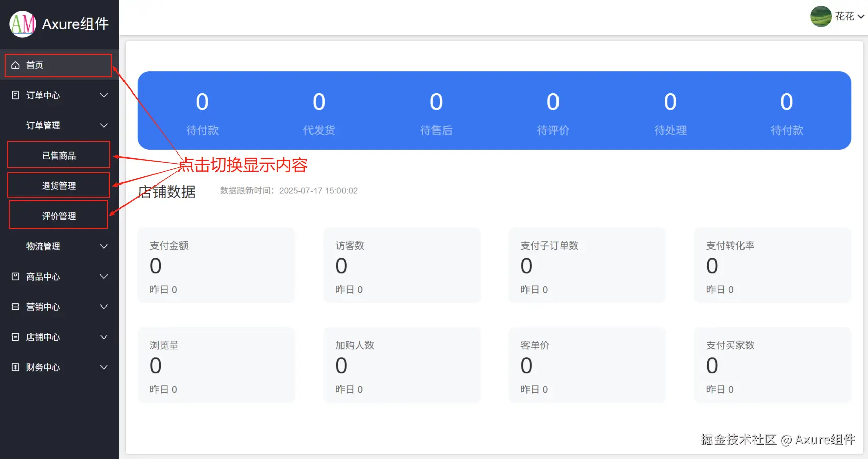The image size is (868, 459).
Task: Select 已售商品 submenu item
Action: click(x=59, y=156)
